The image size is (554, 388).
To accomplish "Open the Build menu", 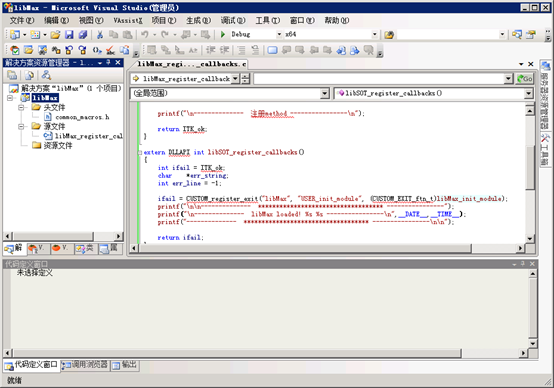I will (199, 20).
